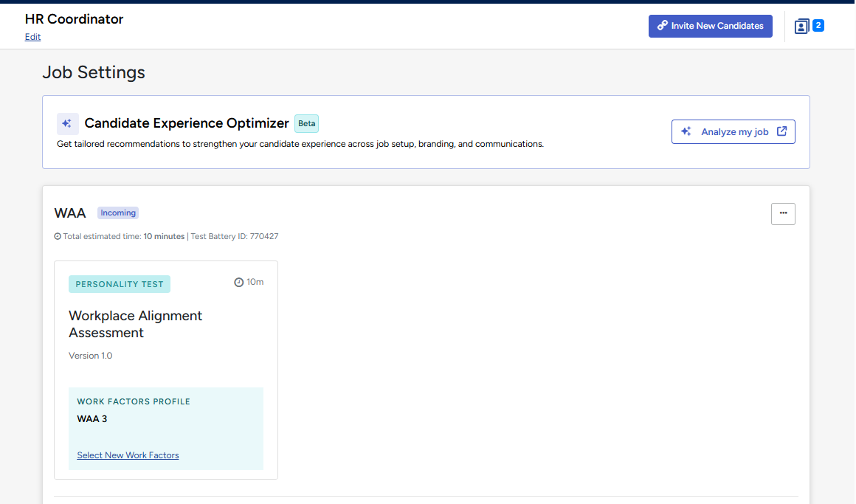The height and width of the screenshot is (504, 856).
Task: Click the WAA 3 profile name
Action: 92,419
